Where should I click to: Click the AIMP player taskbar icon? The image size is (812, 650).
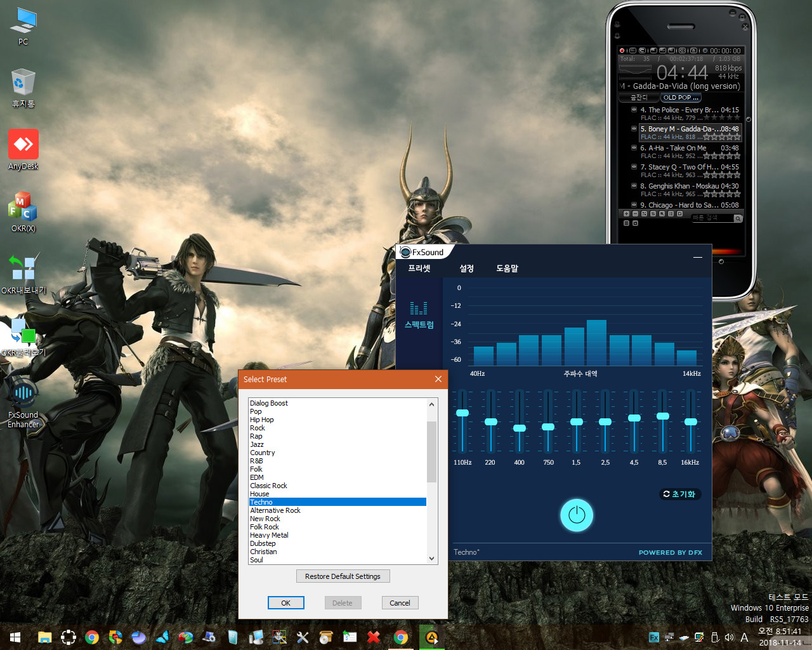431,637
